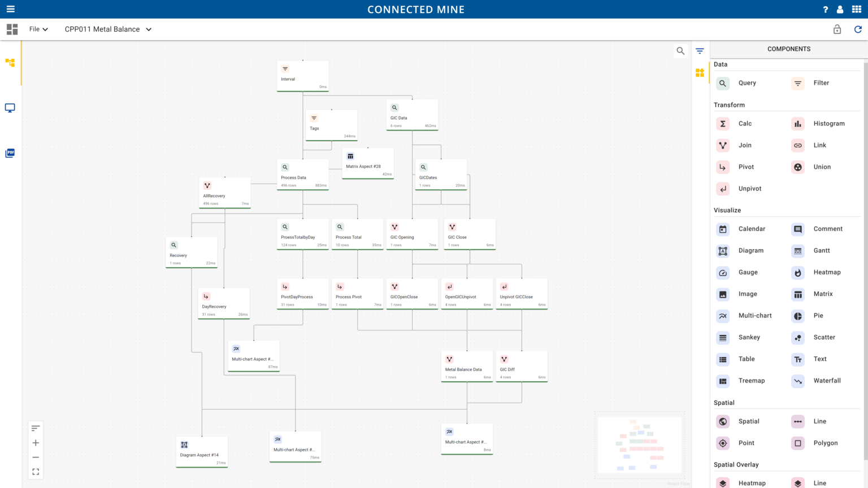The width and height of the screenshot is (868, 488).
Task: Switch to the monitor display sidebar view
Action: point(10,108)
